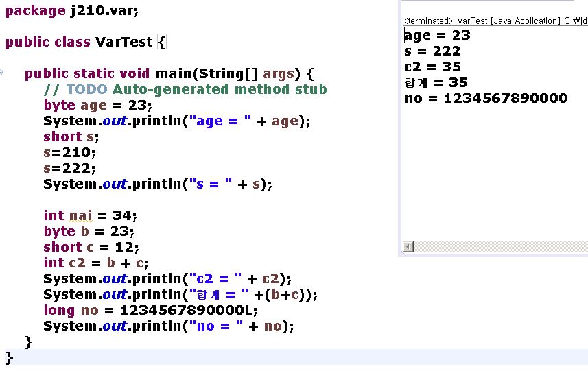Screen dimensions: 588x371
Task: Click the 'package j210.var;' line
Action: pyautogui.click(x=72, y=10)
